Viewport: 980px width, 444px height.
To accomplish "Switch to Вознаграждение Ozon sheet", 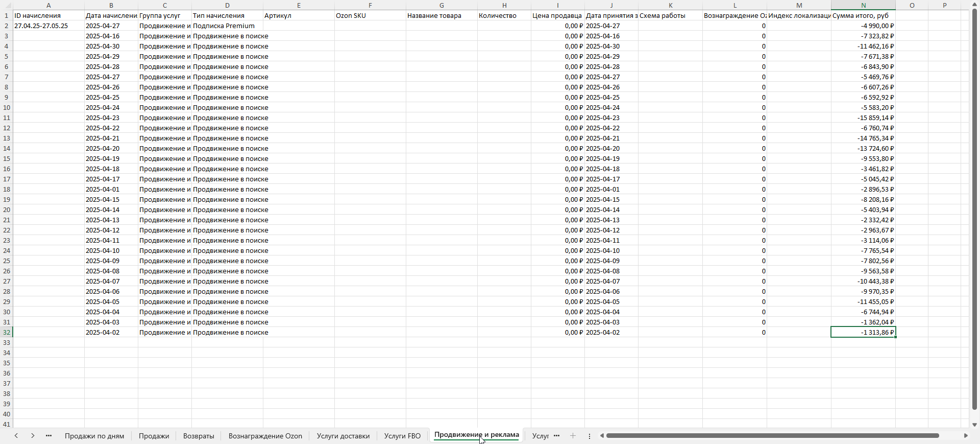I will pos(265,436).
